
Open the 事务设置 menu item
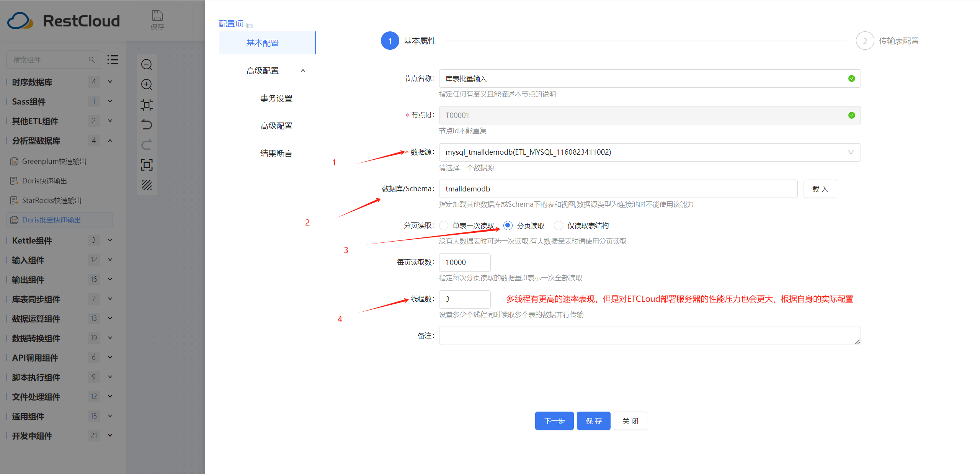point(276,98)
